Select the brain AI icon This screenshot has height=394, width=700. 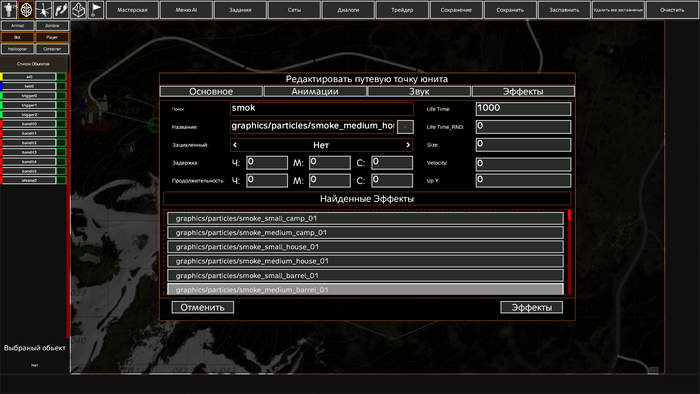tap(26, 9)
